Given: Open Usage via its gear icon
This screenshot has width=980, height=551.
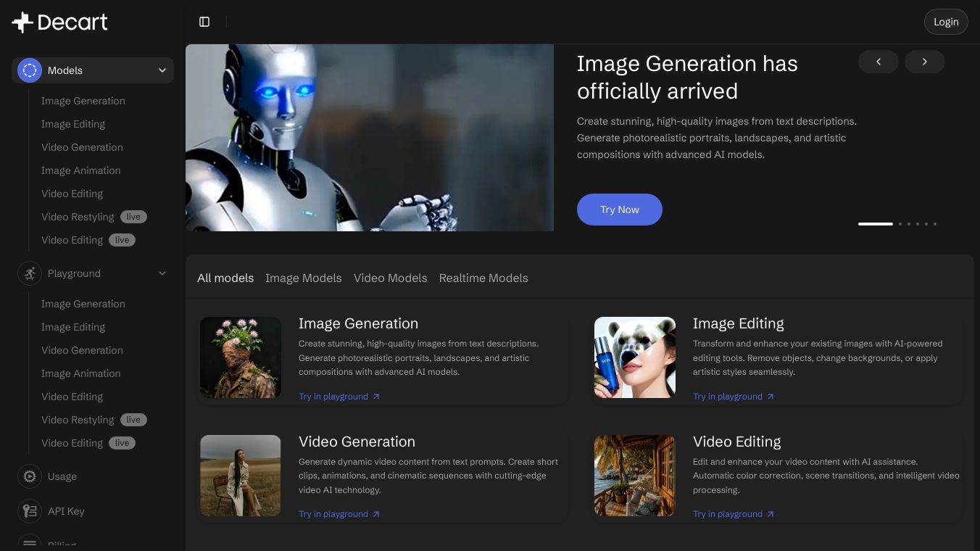Looking at the screenshot, I should [x=30, y=476].
